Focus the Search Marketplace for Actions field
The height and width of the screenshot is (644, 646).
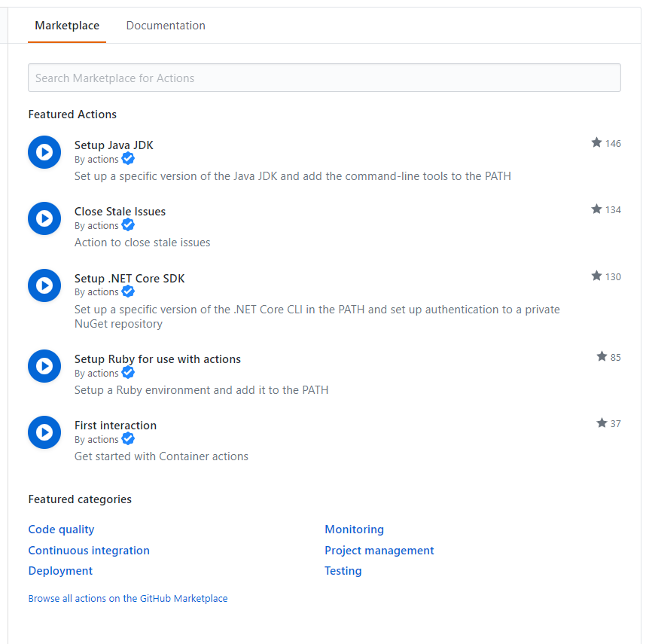(x=324, y=78)
